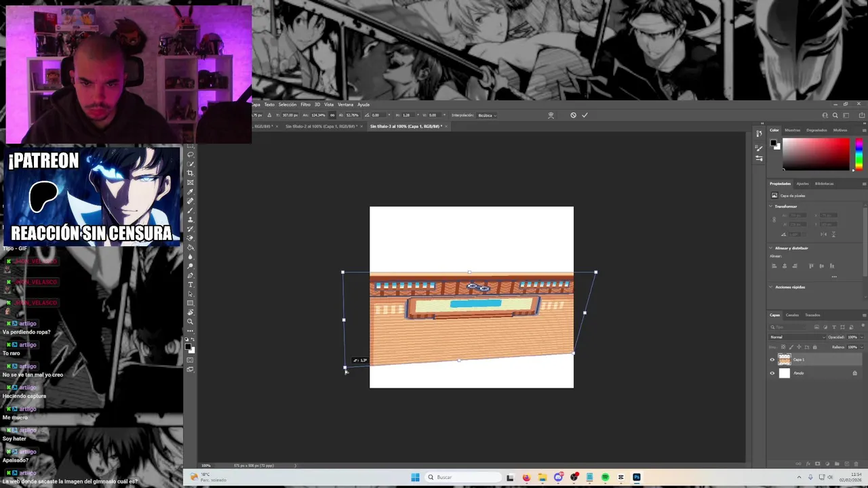Select the Blur tool
The image size is (868, 488).
click(190, 257)
